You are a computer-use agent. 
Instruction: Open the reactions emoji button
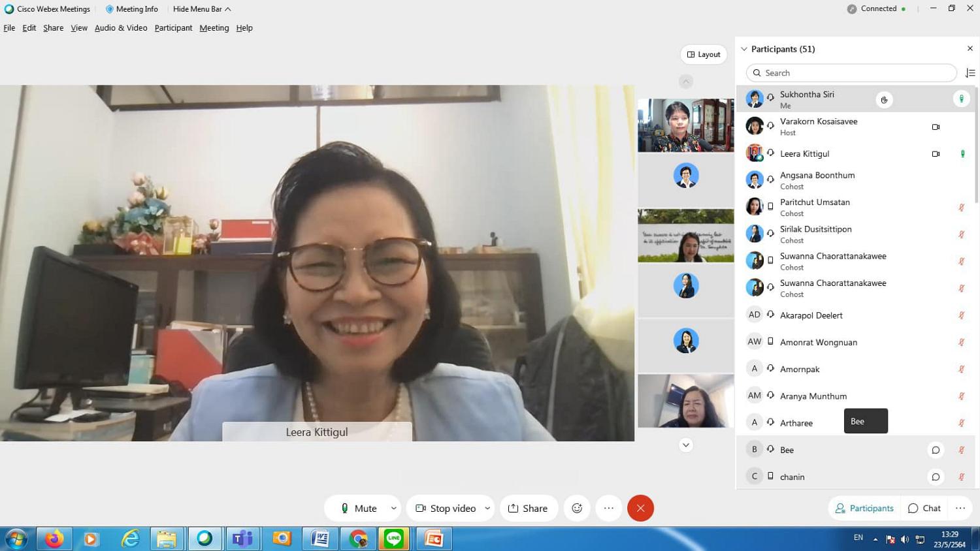point(577,508)
